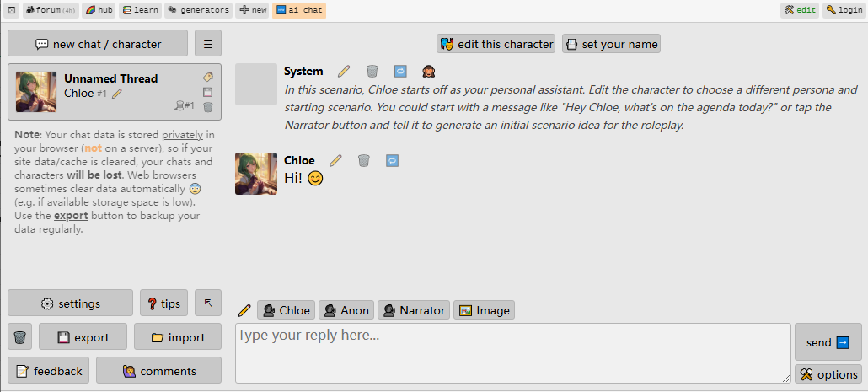Collapse sidebar with the arrow button
The width and height of the screenshot is (868, 392).
(208, 303)
